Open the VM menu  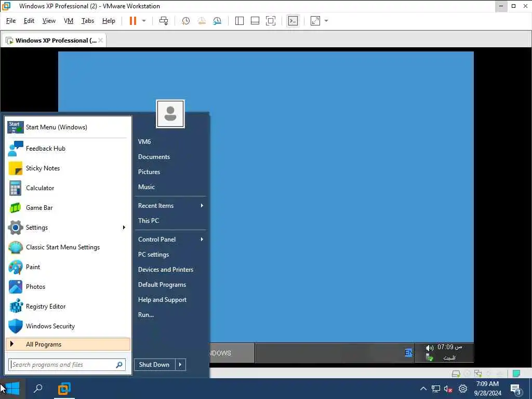[69, 21]
